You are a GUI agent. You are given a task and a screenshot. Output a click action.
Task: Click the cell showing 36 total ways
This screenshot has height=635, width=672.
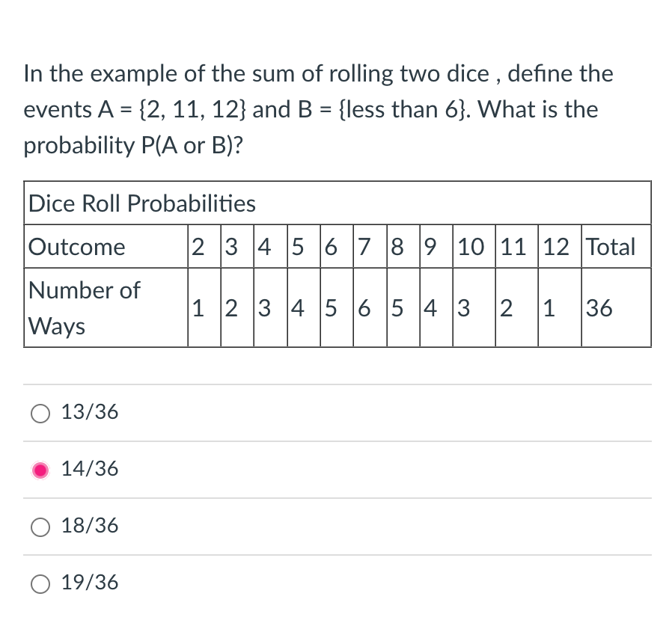(x=599, y=308)
